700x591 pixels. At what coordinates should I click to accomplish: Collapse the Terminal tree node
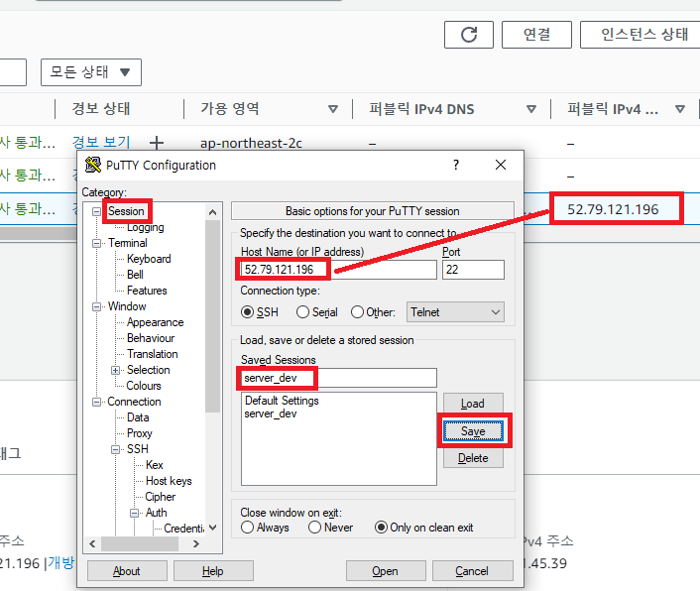click(x=96, y=243)
